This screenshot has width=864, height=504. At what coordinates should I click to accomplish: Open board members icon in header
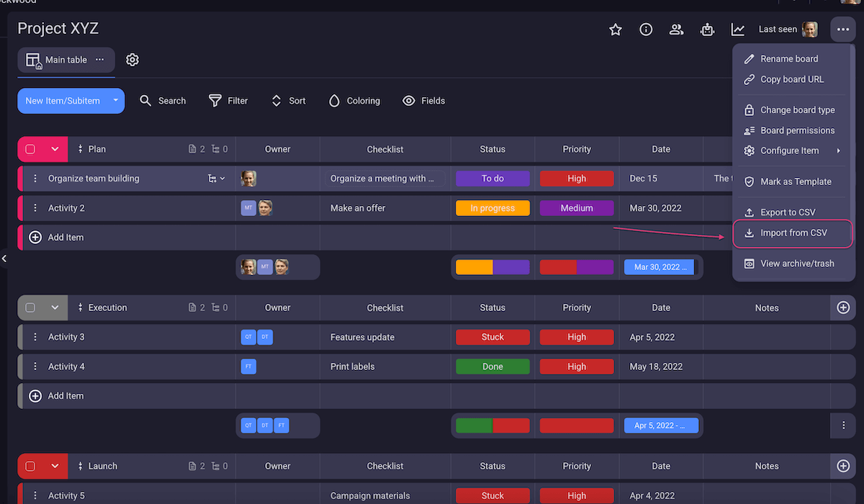click(676, 30)
